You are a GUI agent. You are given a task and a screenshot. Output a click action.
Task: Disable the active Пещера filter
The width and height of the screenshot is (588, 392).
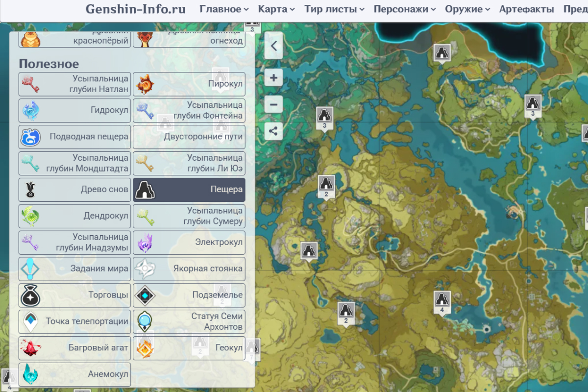[189, 190]
